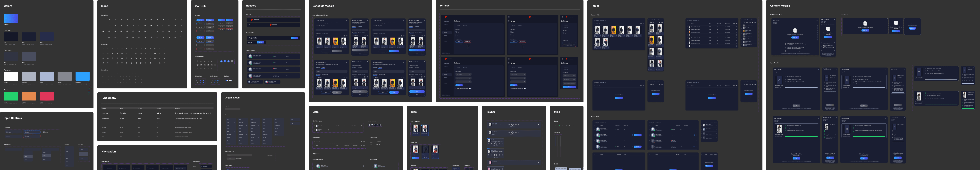Select the first radio under Radio Button label
The height and width of the screenshot is (170, 980).
212,80
